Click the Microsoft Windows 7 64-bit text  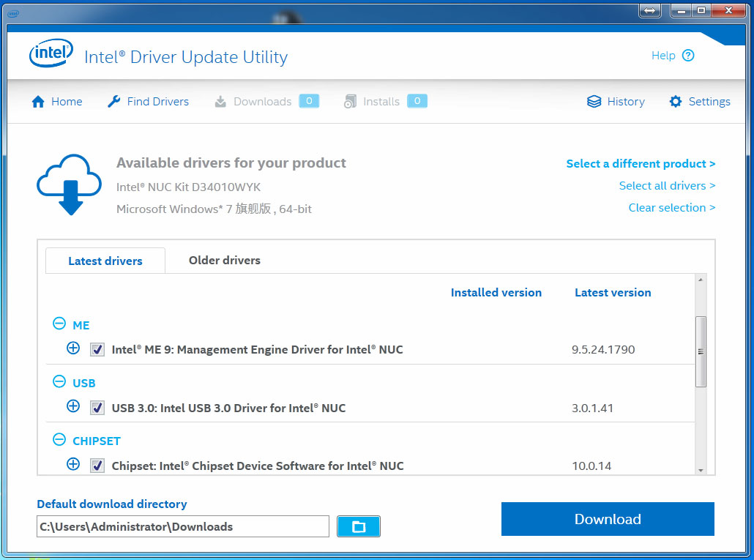point(214,209)
